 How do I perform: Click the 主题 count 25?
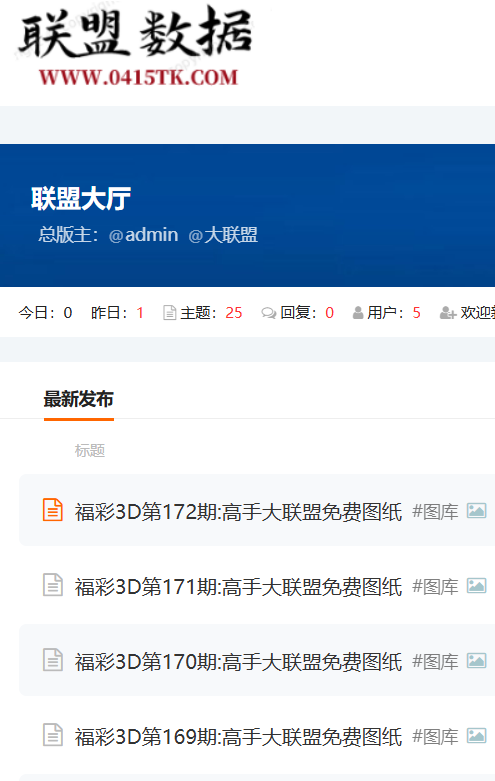234,313
